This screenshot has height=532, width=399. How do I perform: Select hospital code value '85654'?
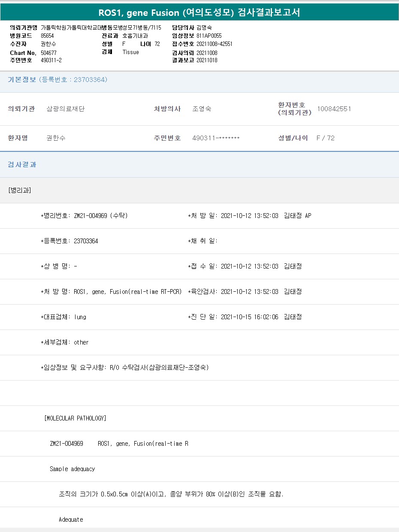coord(47,36)
